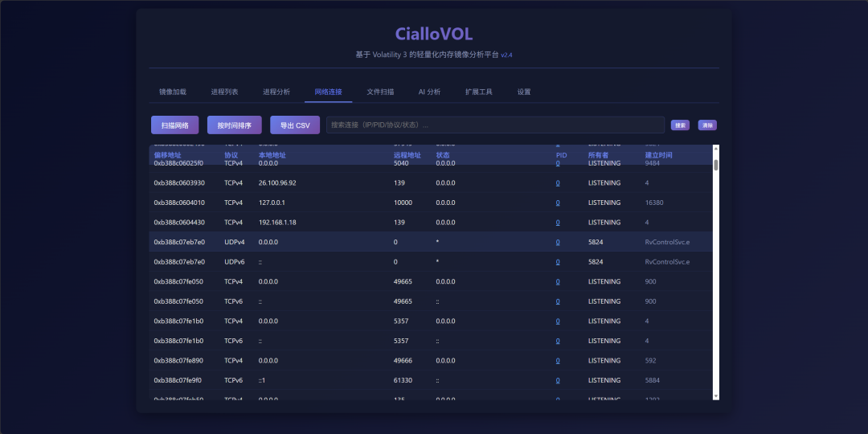The image size is (868, 434).
Task: Open PID link in row 0xb388c07fe890
Action: point(558,360)
